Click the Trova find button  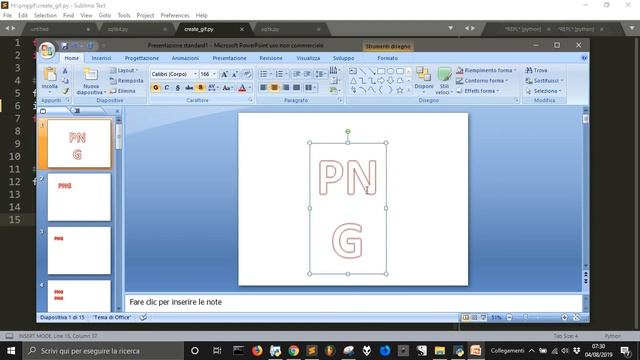point(536,70)
